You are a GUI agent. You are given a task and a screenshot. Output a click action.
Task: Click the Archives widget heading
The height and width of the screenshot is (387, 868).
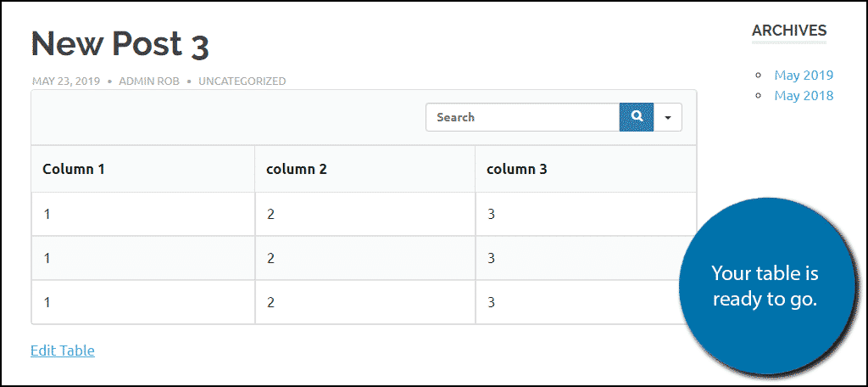point(789,31)
